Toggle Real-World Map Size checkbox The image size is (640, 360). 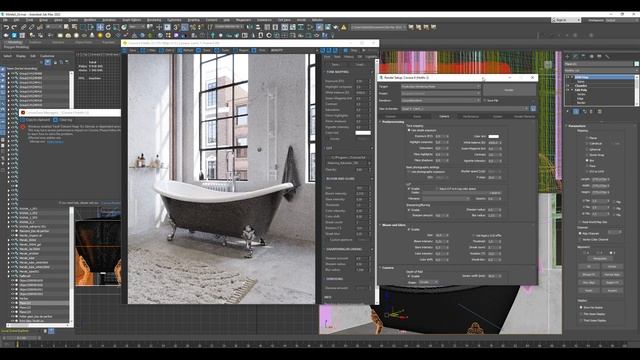(x=580, y=222)
